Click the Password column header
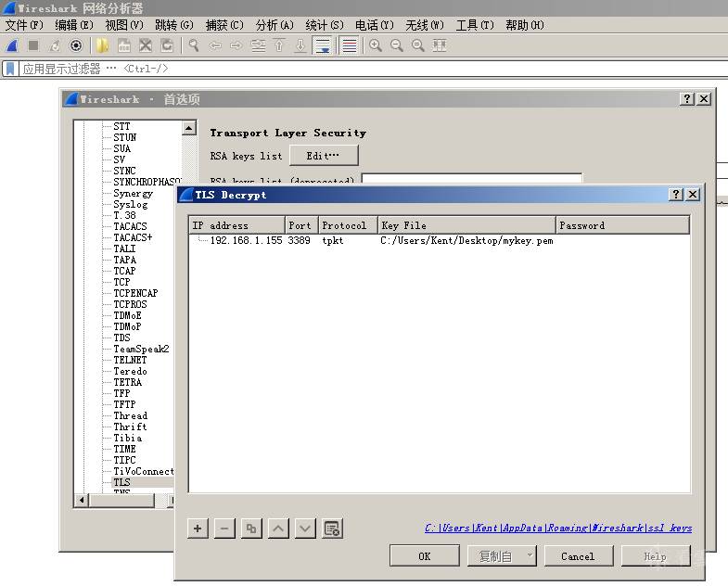The height and width of the screenshot is (586, 728). point(622,225)
